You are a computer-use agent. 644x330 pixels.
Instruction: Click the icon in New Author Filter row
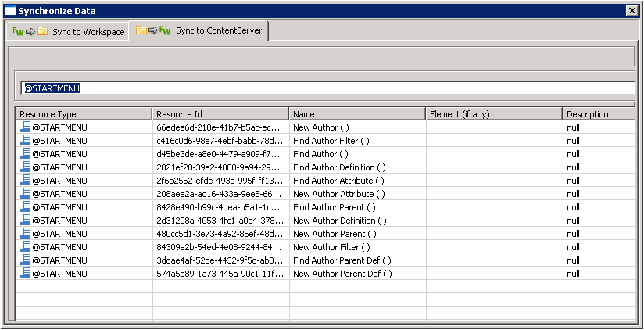click(x=25, y=246)
